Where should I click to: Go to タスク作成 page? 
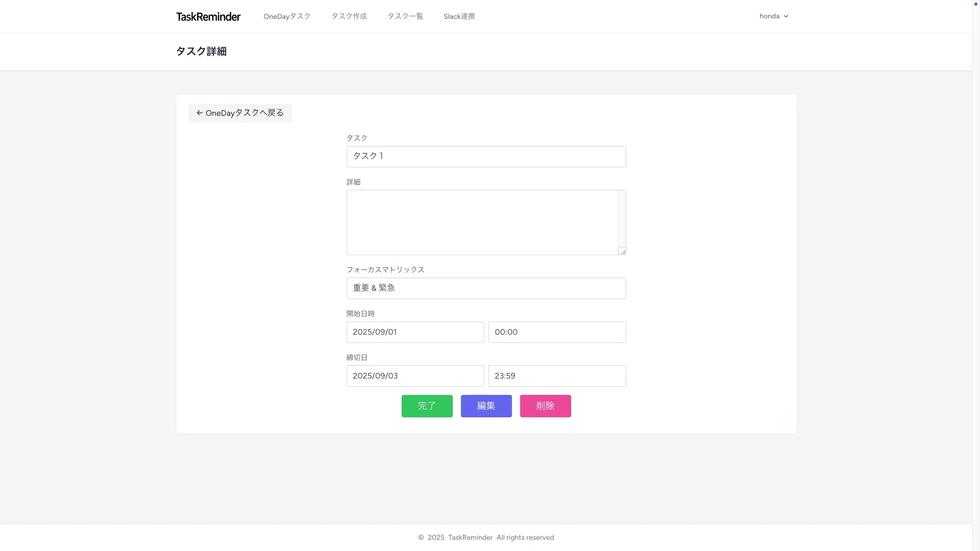click(349, 16)
